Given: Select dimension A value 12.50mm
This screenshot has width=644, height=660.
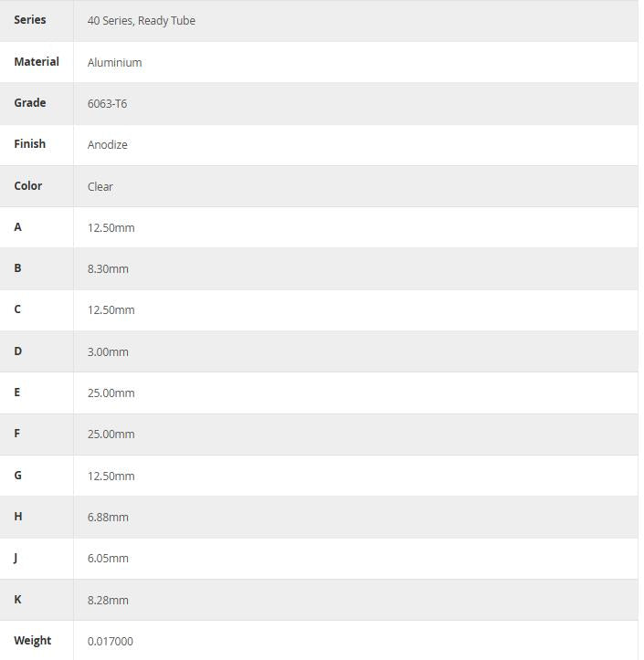Looking at the screenshot, I should [x=111, y=228].
